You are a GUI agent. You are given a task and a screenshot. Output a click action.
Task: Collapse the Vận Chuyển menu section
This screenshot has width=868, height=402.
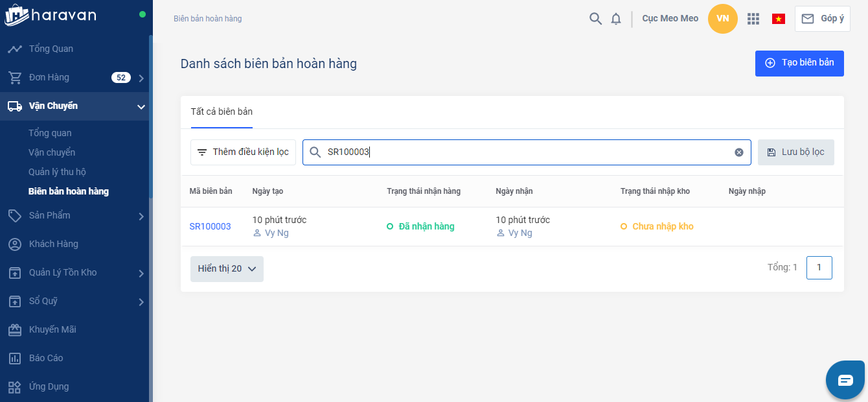[x=141, y=106]
